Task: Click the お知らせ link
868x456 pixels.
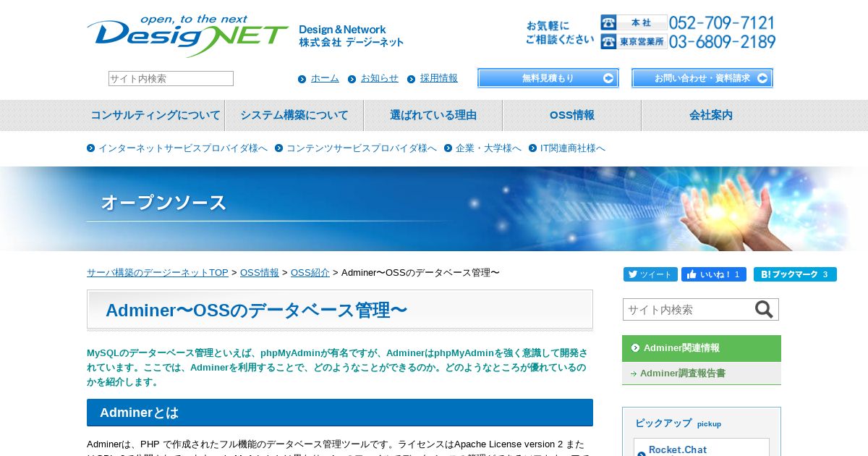Action: point(380,78)
